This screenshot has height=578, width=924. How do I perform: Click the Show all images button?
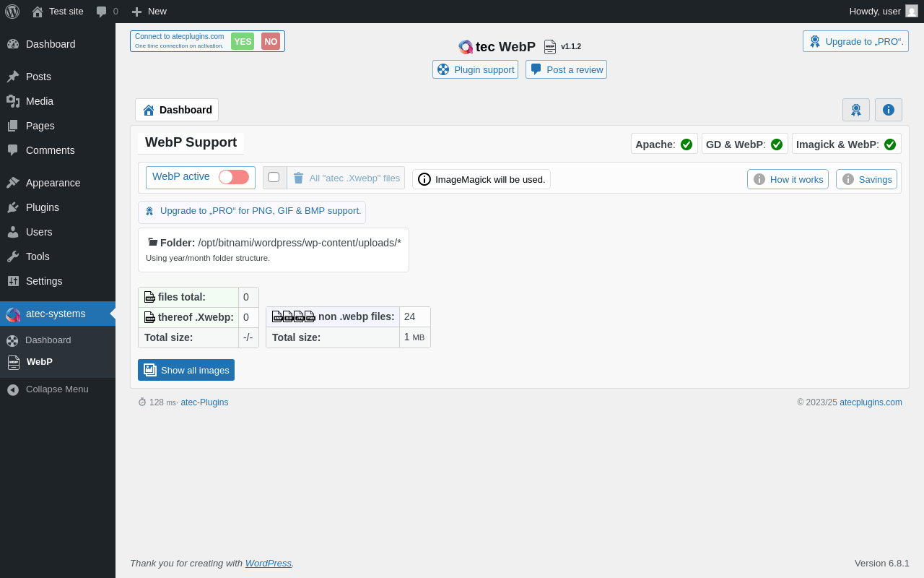tap(186, 370)
